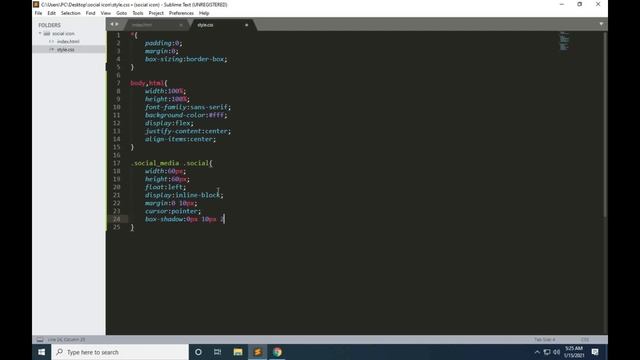Click the cursor:pointer declaration

[x=173, y=211]
